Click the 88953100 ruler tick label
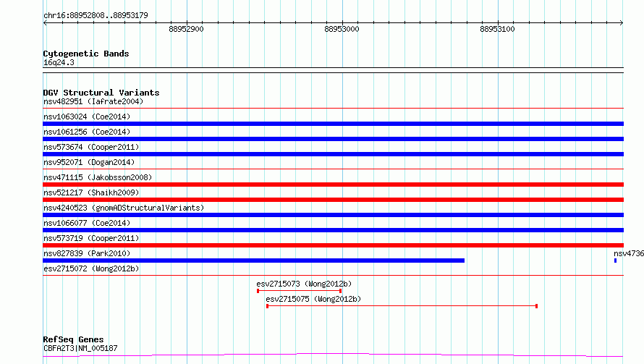Screen dimensions: 644x364 click(x=497, y=29)
